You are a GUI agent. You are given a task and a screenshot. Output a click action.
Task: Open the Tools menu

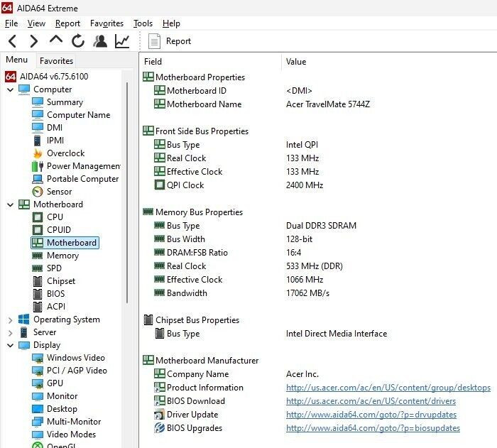(x=143, y=23)
